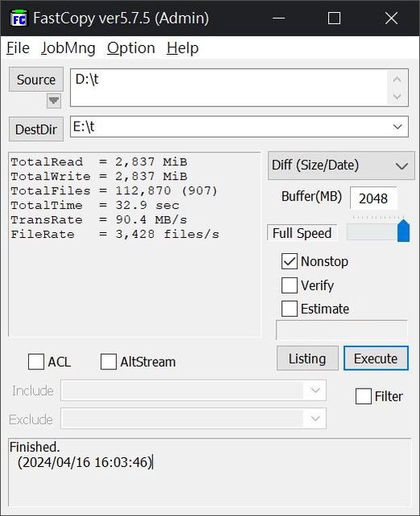The width and height of the screenshot is (420, 516).
Task: Click the Execute button
Action: click(376, 358)
